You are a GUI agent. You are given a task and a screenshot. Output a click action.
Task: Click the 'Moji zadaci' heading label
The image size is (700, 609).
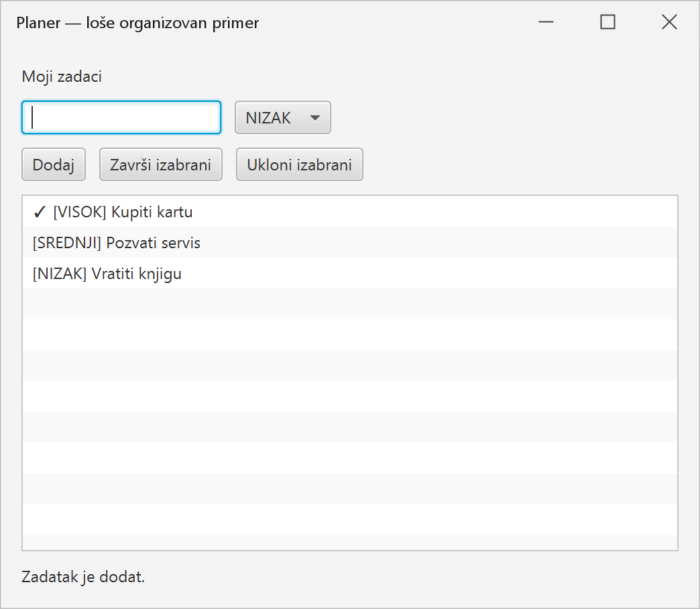coord(62,76)
